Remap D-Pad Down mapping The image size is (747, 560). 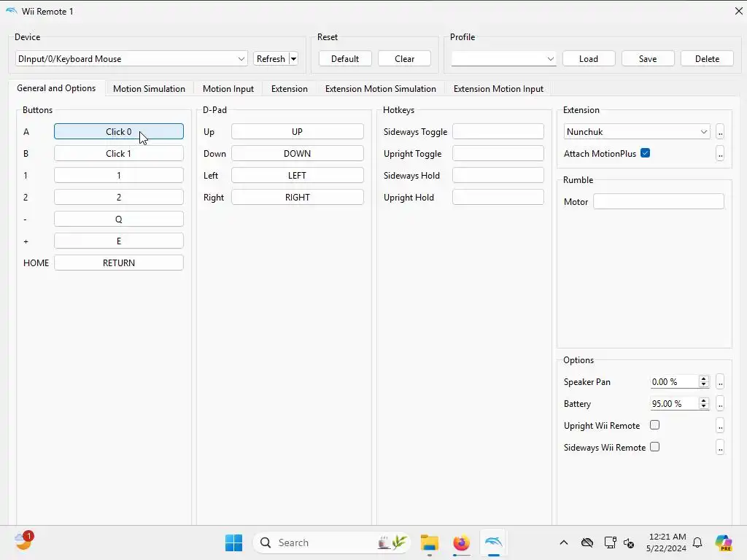[298, 153]
